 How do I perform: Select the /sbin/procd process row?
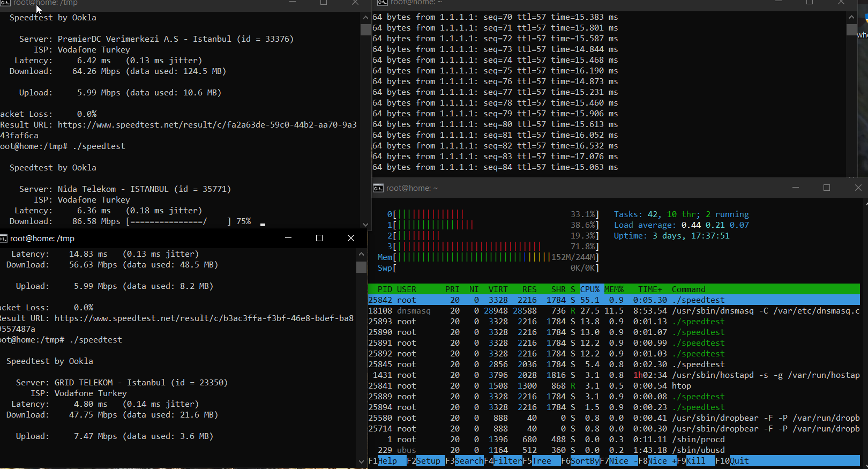pyautogui.click(x=614, y=440)
